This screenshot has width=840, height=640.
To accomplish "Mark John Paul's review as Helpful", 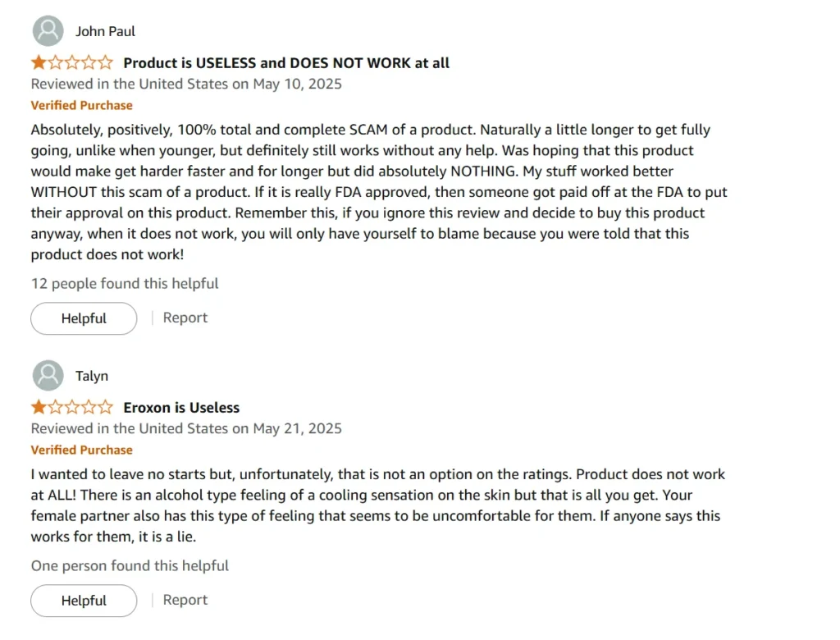I will 84,318.
